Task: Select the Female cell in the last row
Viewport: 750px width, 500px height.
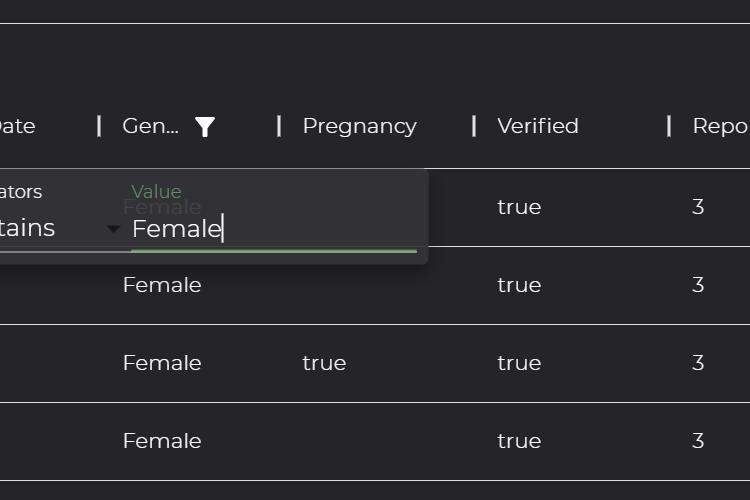Action: tap(162, 441)
